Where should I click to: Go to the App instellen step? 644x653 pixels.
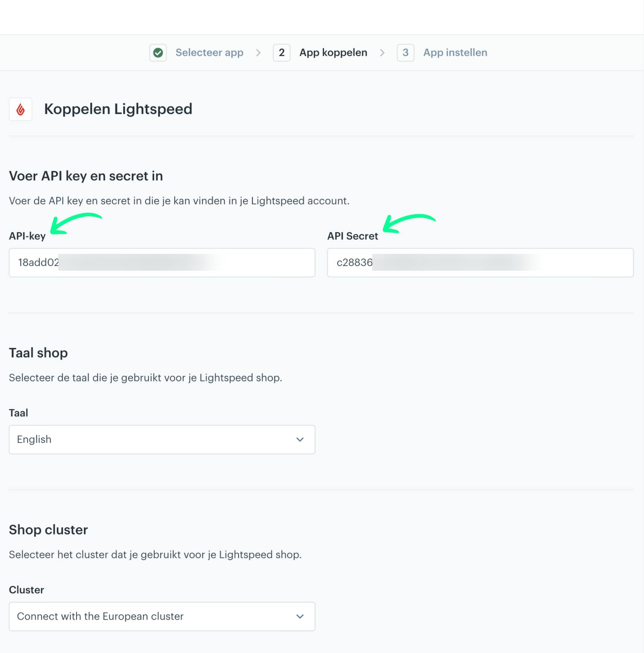(455, 53)
